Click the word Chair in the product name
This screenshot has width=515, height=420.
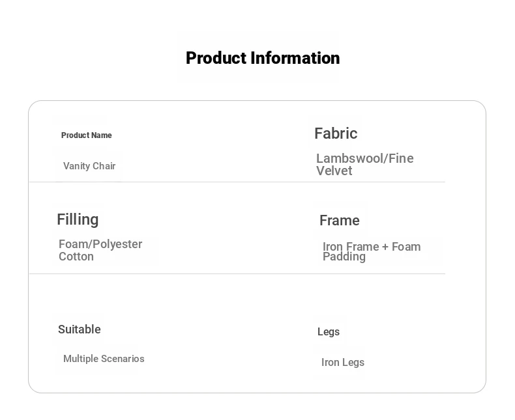pos(104,166)
